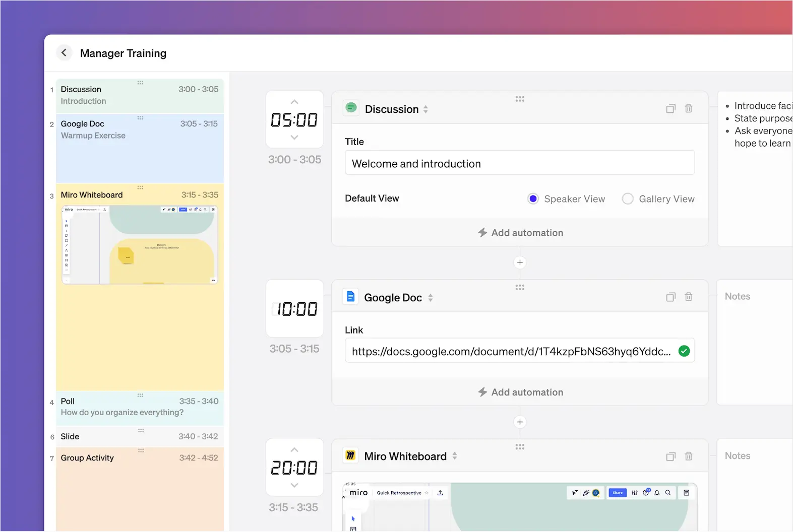793x532 pixels.
Task: Go back from Manager Training
Action: [x=64, y=52]
